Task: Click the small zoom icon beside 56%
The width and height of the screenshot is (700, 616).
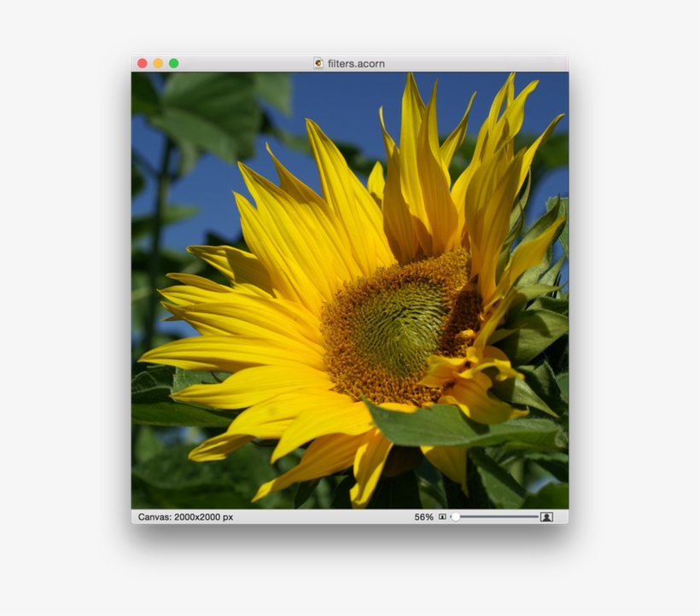Action: point(440,516)
